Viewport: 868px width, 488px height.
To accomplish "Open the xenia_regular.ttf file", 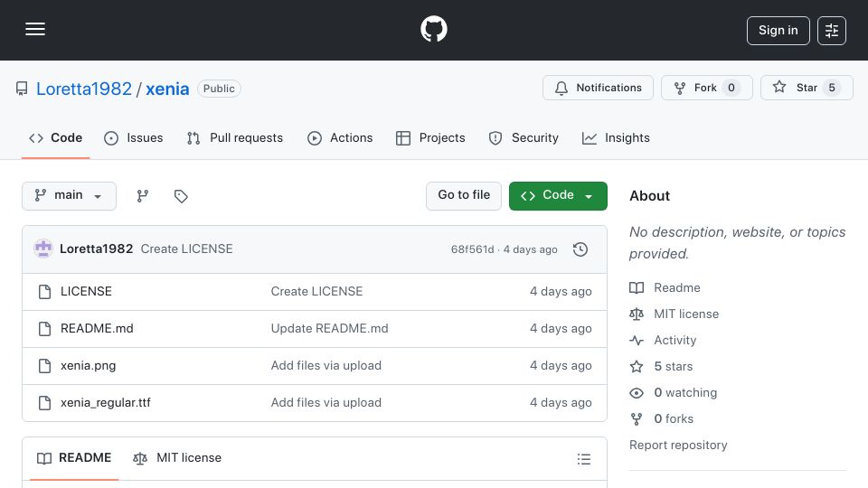I will [105, 403].
